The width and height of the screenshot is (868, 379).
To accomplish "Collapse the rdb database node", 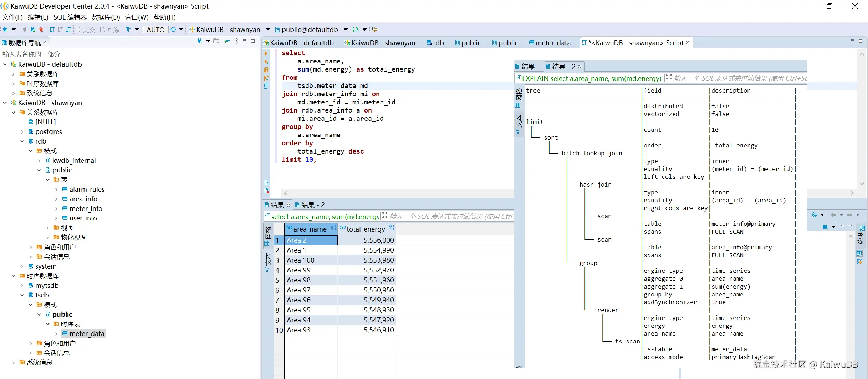I will point(22,141).
